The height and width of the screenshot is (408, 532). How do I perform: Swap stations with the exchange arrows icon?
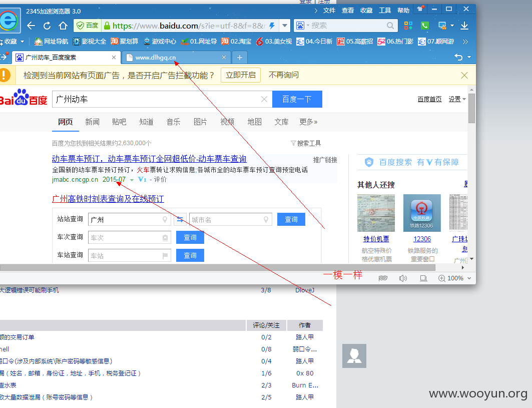click(180, 220)
